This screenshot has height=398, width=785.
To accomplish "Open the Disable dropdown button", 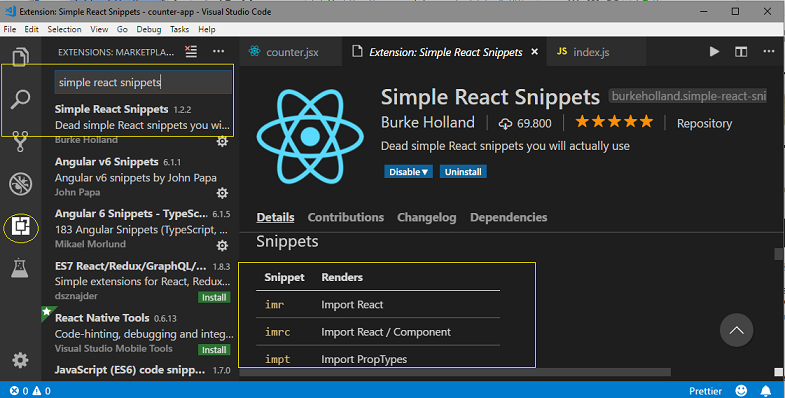I will (x=409, y=172).
